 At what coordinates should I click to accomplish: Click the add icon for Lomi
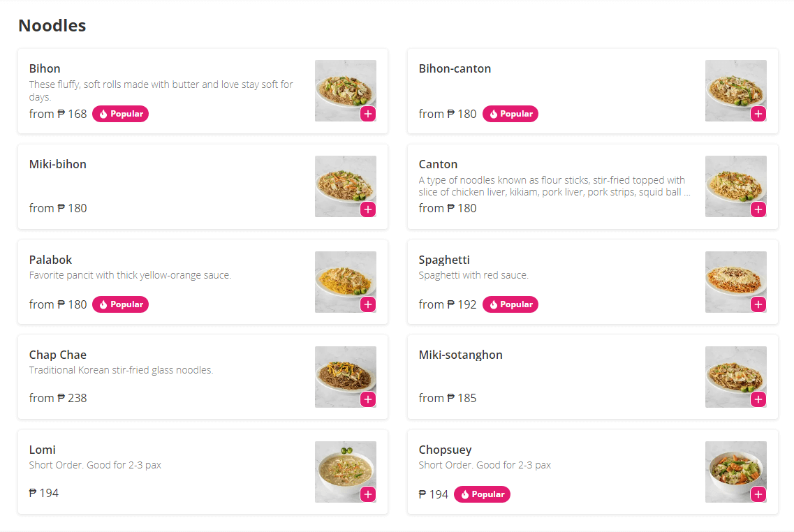(368, 494)
